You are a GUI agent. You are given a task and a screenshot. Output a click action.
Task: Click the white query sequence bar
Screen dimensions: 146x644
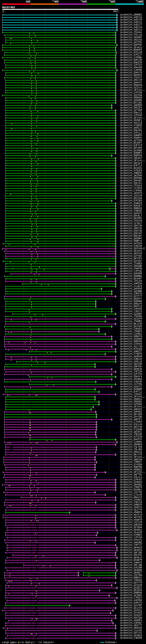pos(60,9)
